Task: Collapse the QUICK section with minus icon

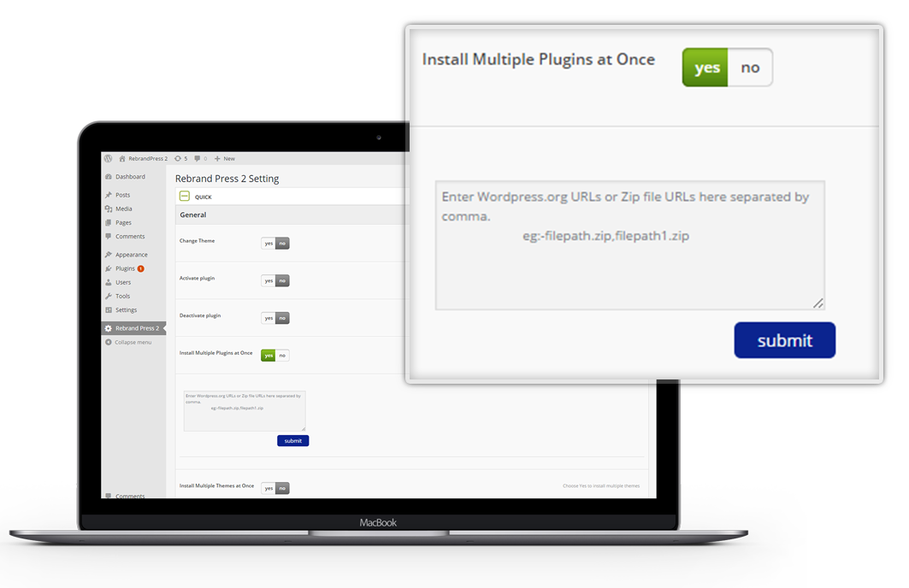Action: tap(185, 197)
